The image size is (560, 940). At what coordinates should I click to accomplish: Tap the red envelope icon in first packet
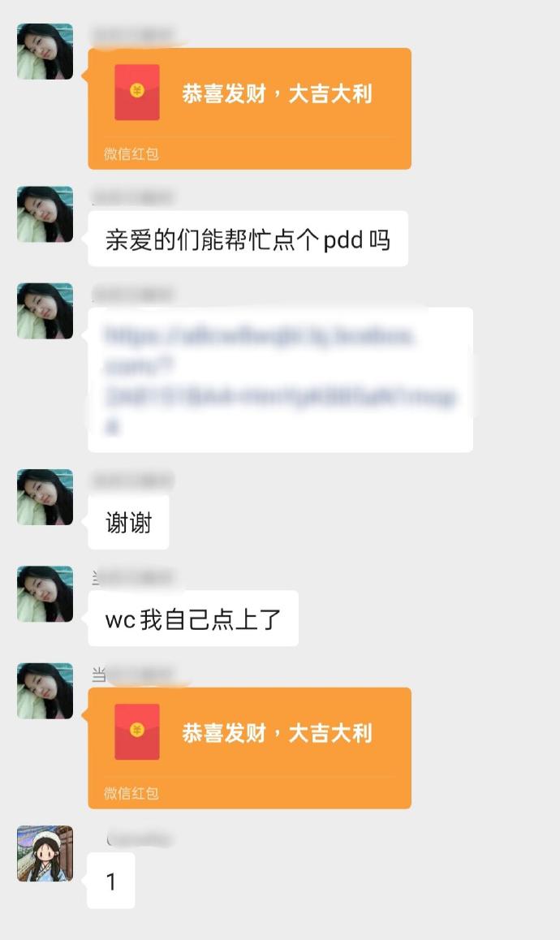click(137, 93)
